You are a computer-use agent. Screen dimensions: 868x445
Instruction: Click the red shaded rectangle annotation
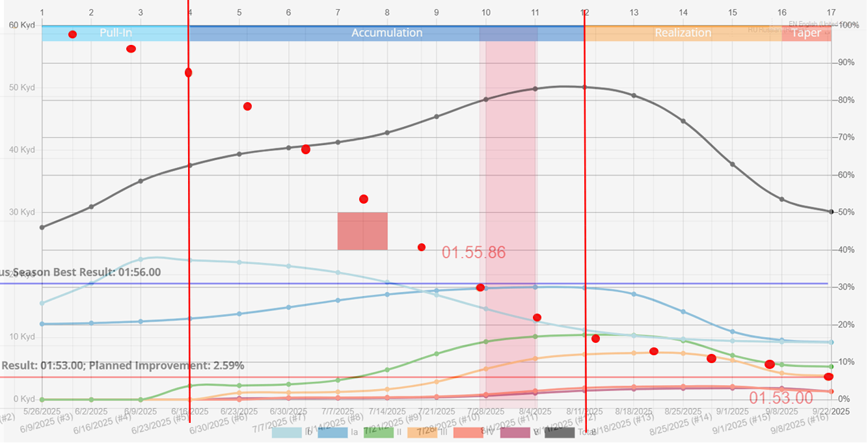(362, 231)
